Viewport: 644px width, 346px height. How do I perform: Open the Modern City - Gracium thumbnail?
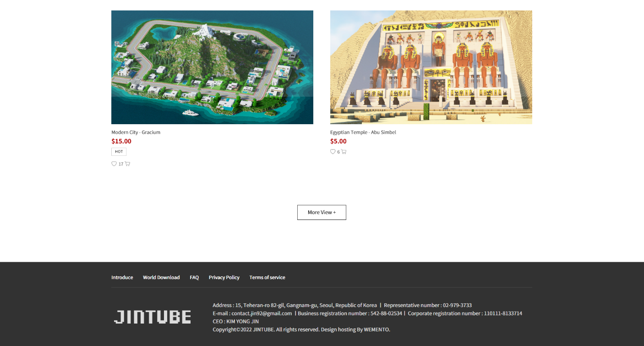[x=212, y=67]
